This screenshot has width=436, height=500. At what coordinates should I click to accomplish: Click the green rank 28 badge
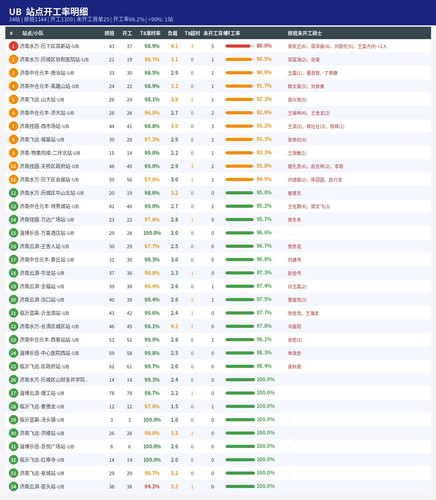point(13,406)
